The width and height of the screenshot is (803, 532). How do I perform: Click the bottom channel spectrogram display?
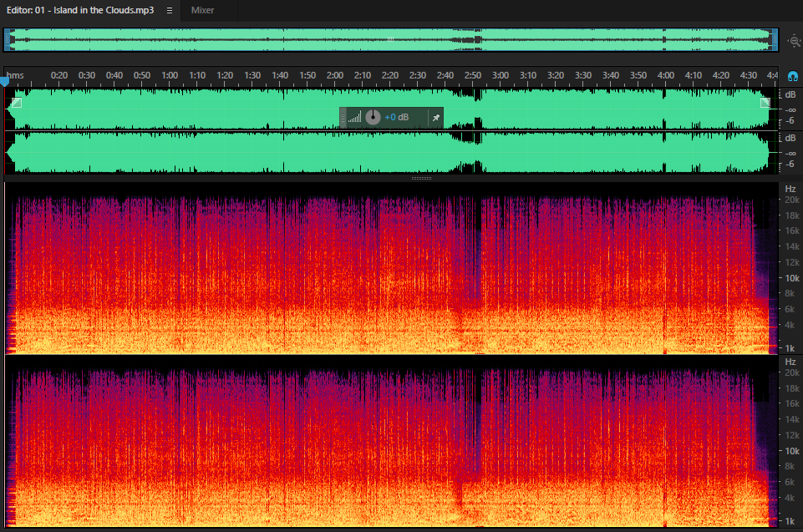click(391, 441)
